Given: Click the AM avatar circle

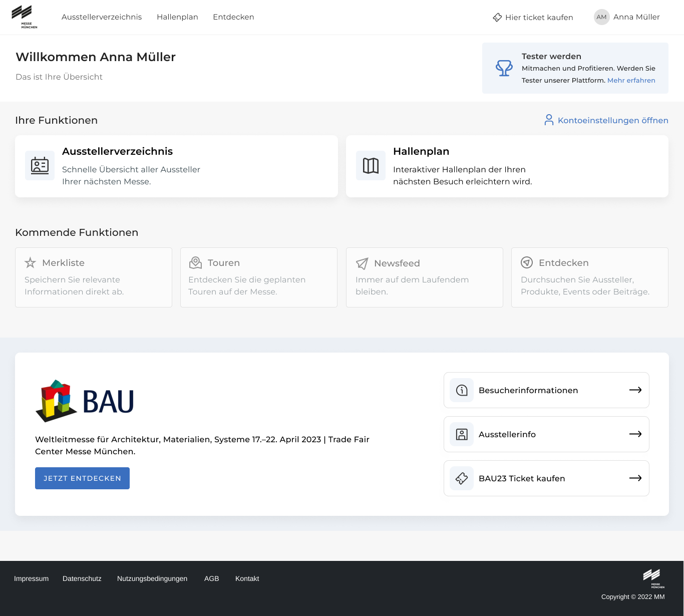Looking at the screenshot, I should [601, 17].
